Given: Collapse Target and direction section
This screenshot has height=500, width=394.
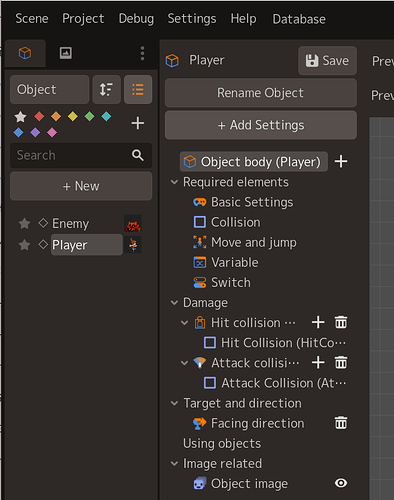Looking at the screenshot, I should pos(174,403).
